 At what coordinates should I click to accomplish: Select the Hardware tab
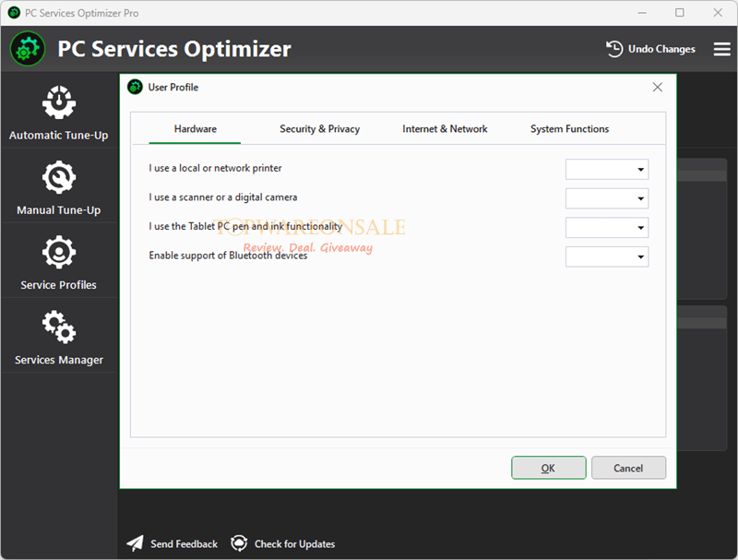pyautogui.click(x=196, y=129)
